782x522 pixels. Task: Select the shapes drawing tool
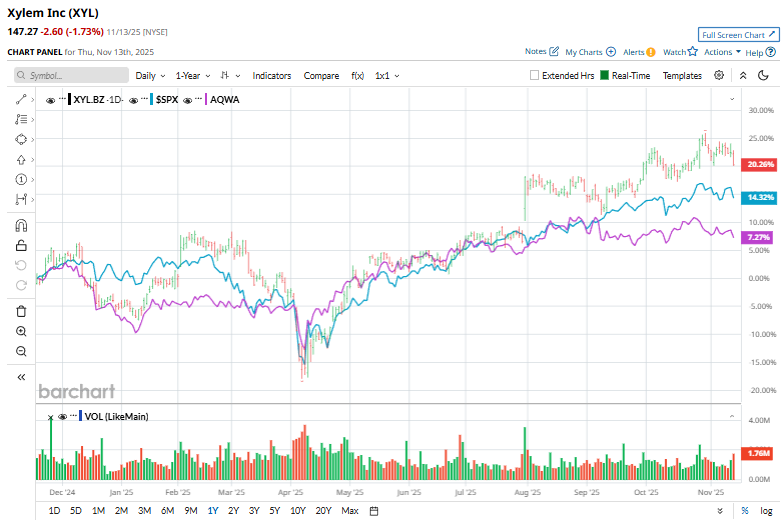[x=21, y=140]
